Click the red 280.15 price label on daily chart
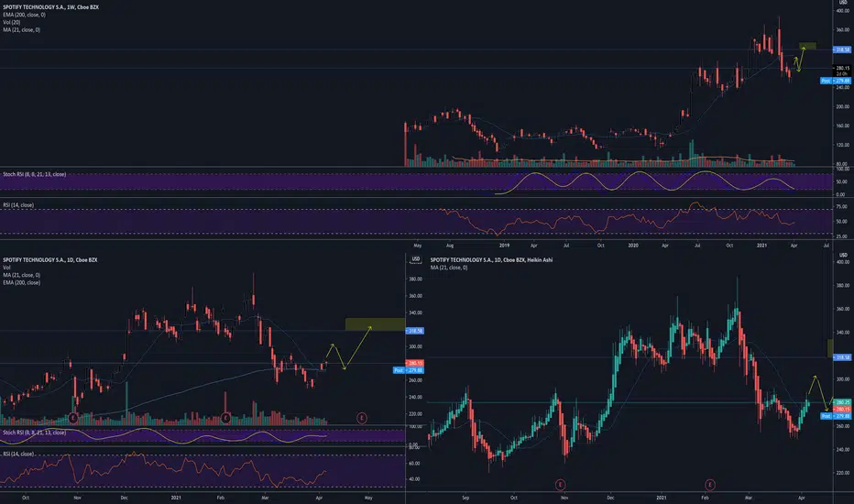This screenshot has width=854, height=504. (415, 363)
